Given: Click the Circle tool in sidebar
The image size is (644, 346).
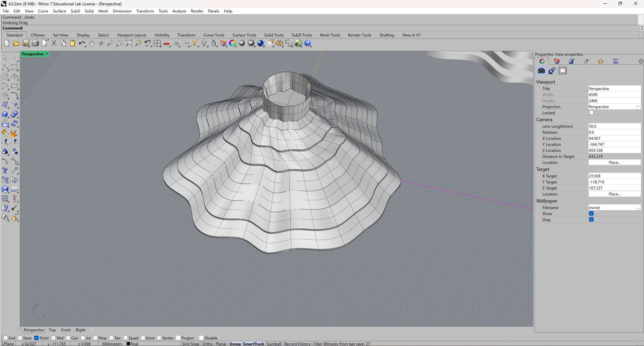Looking at the screenshot, I should [5, 77].
